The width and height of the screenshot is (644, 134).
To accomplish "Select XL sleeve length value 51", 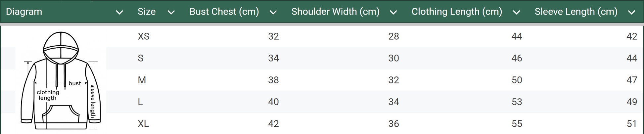I will 632,123.
